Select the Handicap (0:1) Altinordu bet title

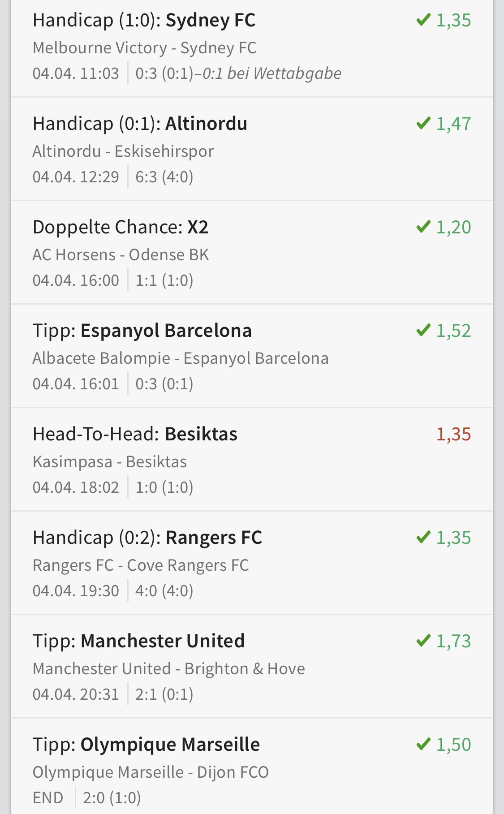pos(140,124)
